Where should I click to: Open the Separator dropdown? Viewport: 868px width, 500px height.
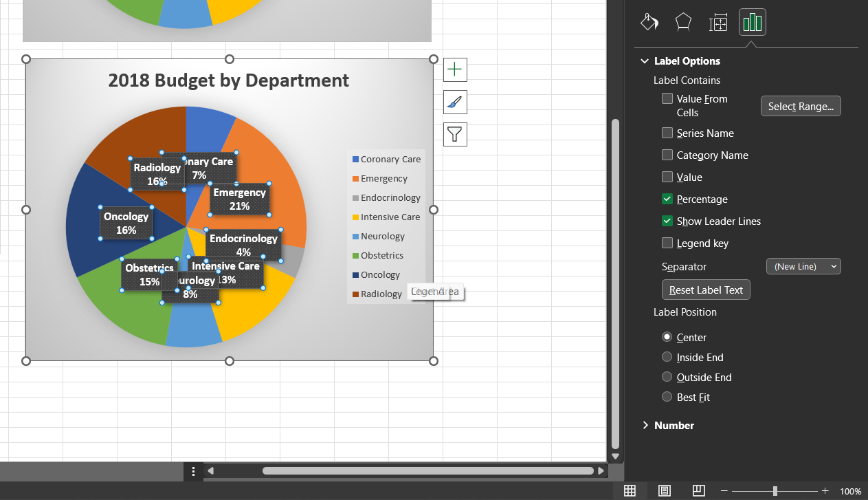pyautogui.click(x=803, y=266)
